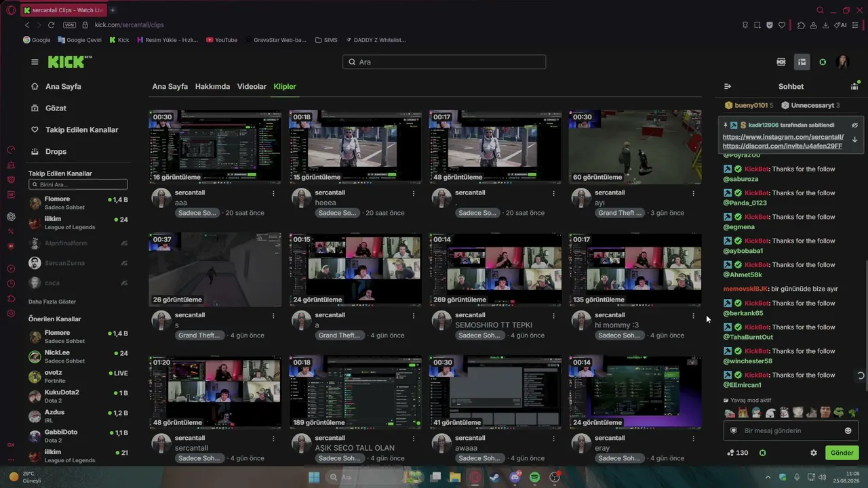Click the 130 channel points counter

pos(737,453)
